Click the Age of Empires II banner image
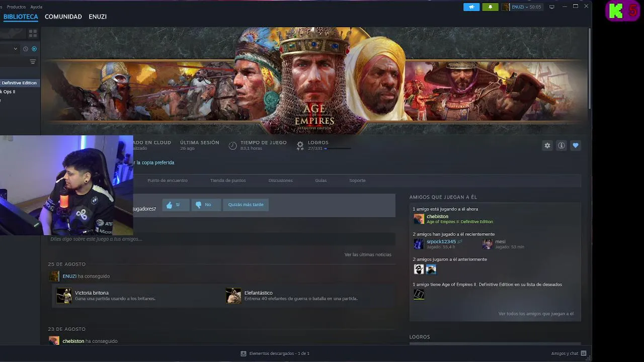Viewport: 644px width, 362px height. [x=314, y=80]
